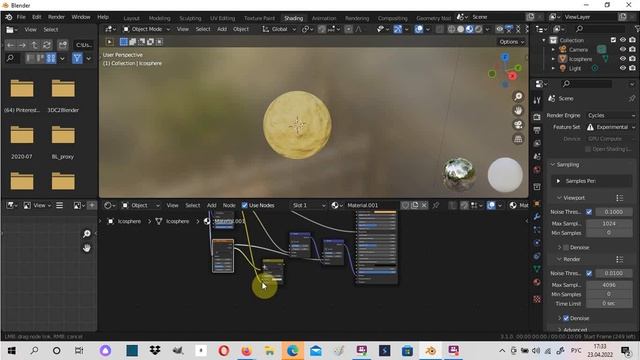
Task: Open the node editor Node menu
Action: tap(229, 205)
